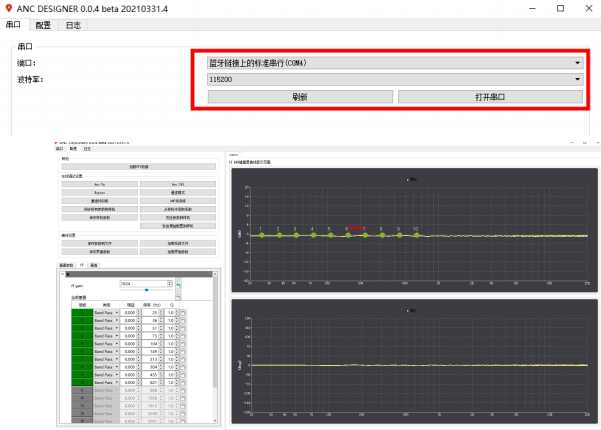The height and width of the screenshot is (430, 601).
Task: Open the 115200 baud rate dropdown
Action: [x=395, y=79]
